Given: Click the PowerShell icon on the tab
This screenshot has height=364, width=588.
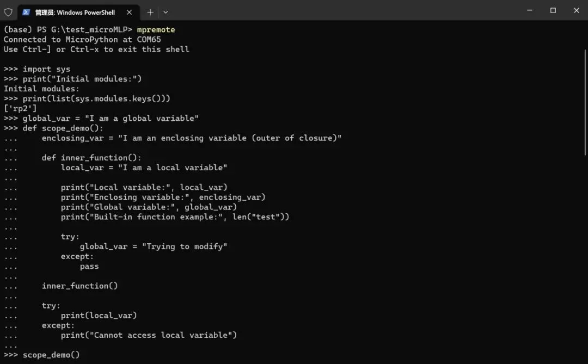Looking at the screenshot, I should (26, 13).
